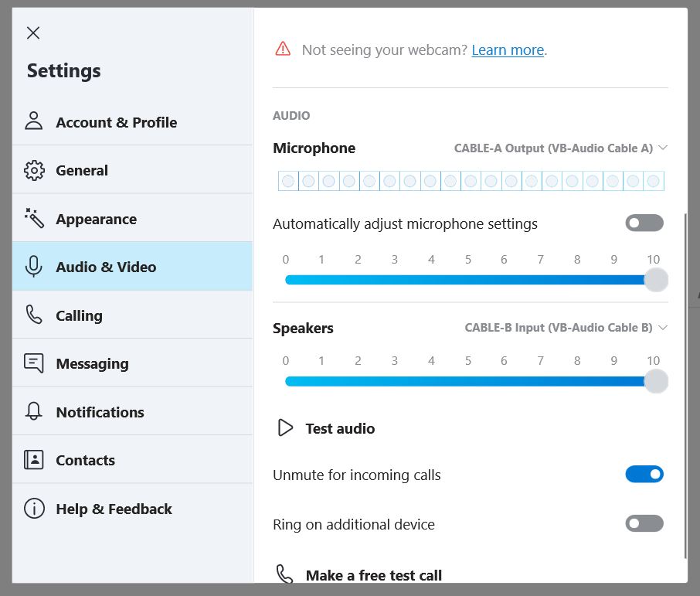
Task: Select the Calling phone icon
Action: point(32,315)
